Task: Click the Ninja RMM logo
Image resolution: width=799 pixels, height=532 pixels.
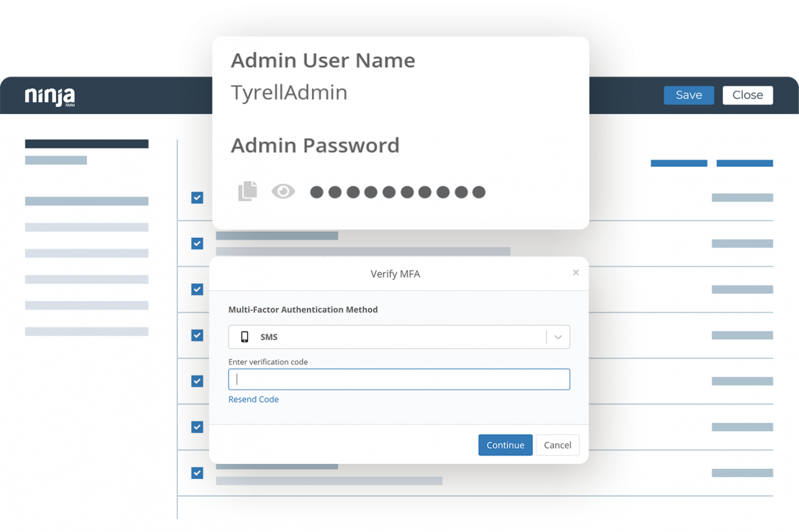Action: [x=50, y=96]
